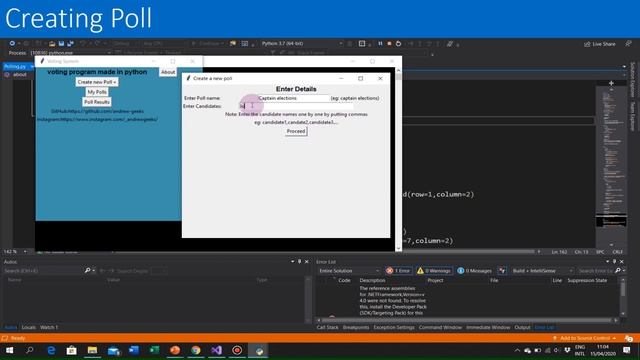Switch to the Call Stack tab

327,327
